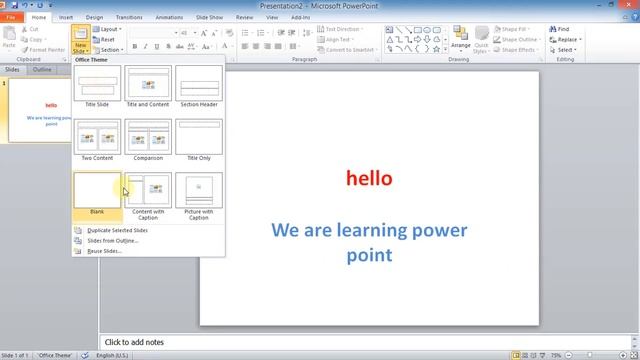
Task: Select the Section Header layout
Action: pyautogui.click(x=199, y=87)
